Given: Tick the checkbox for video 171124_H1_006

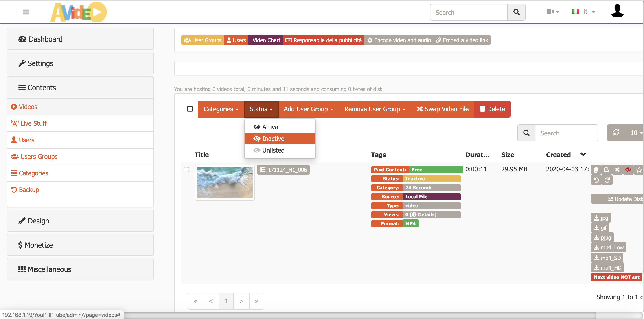Looking at the screenshot, I should [x=186, y=170].
